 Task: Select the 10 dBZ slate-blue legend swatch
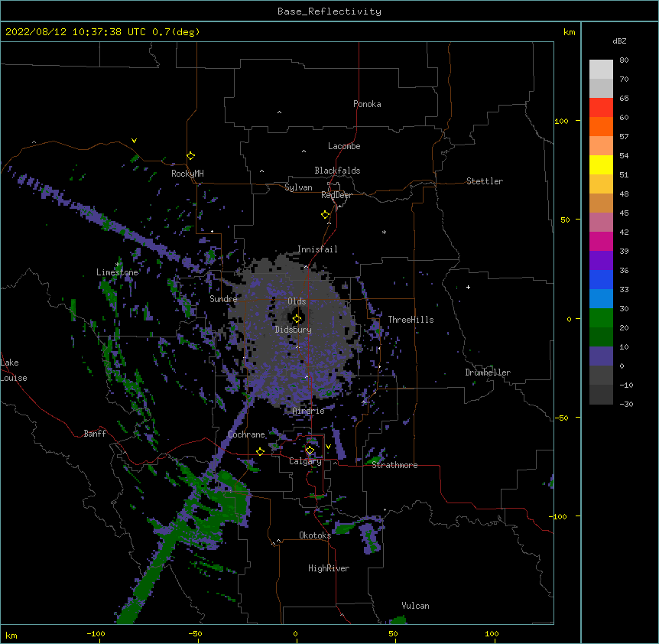pos(601,356)
